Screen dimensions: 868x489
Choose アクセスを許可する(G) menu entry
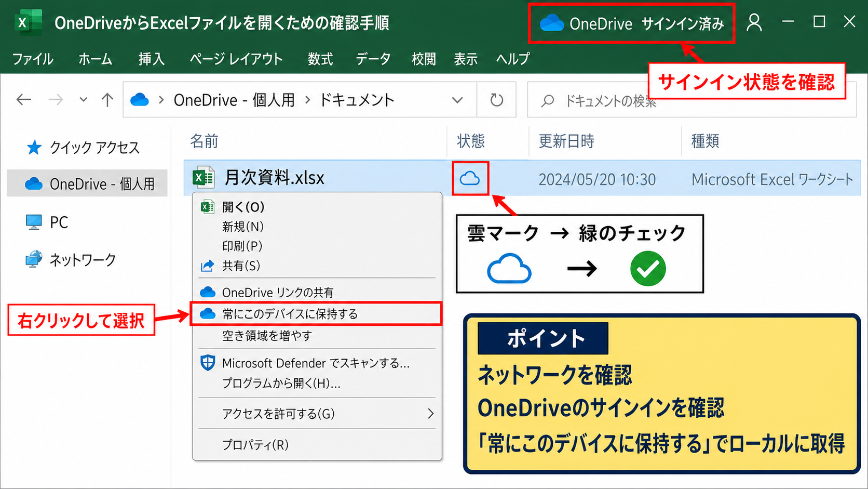[x=317, y=414]
